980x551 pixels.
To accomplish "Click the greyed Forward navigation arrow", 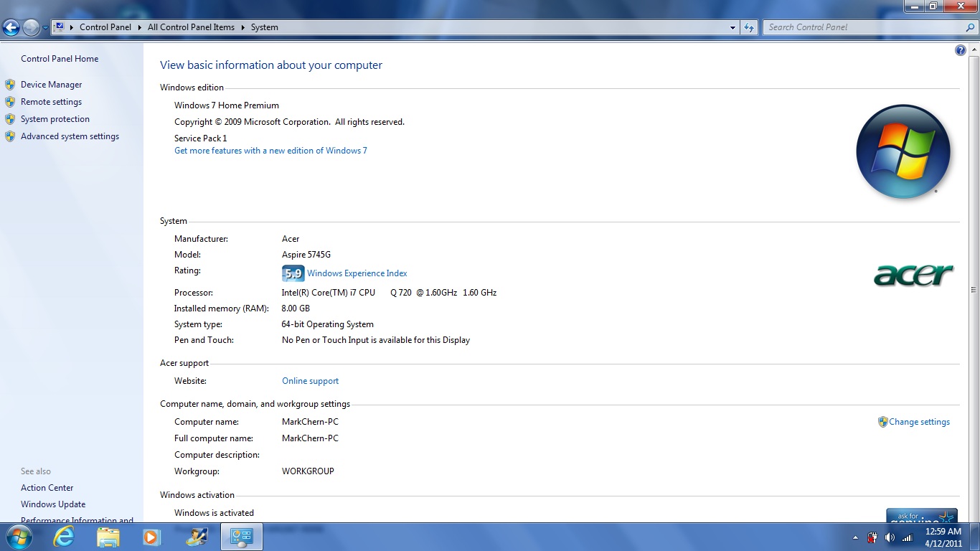I will click(x=31, y=27).
